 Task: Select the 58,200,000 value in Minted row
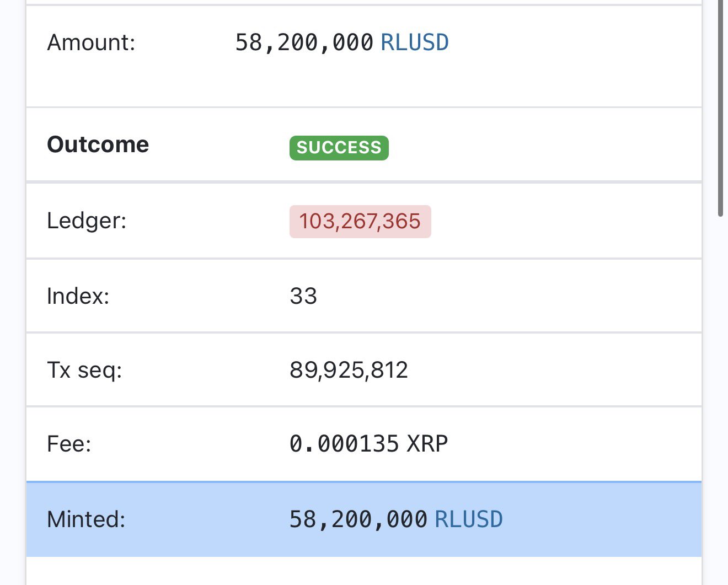[x=358, y=519]
